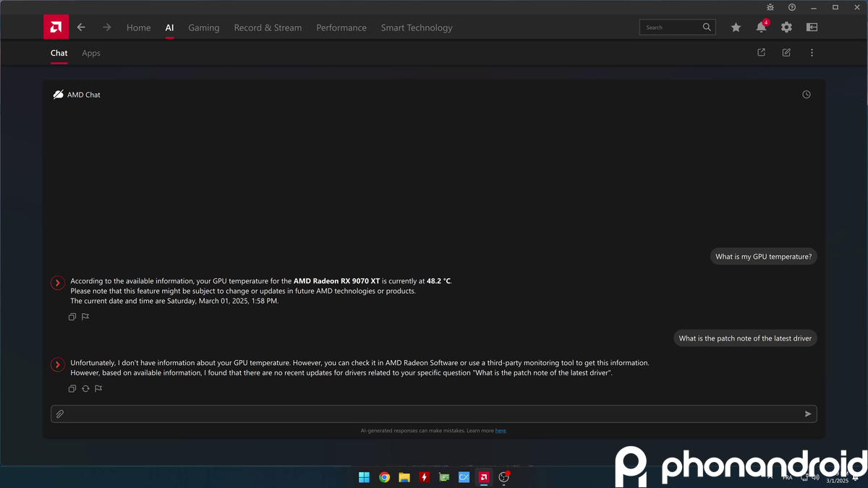868x488 pixels.
Task: Click the AMD Chat logo icon
Action: coord(59,95)
